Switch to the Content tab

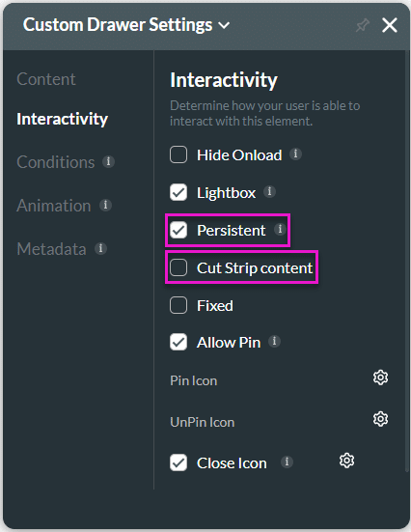[46, 79]
